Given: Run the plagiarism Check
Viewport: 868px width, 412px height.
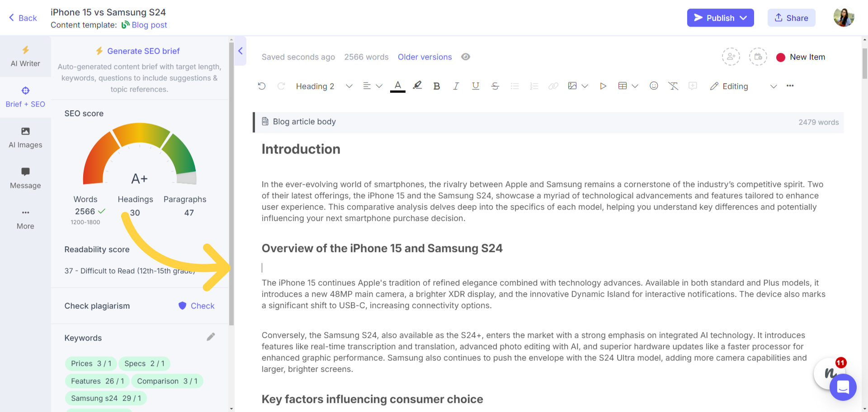Looking at the screenshot, I should tap(197, 306).
